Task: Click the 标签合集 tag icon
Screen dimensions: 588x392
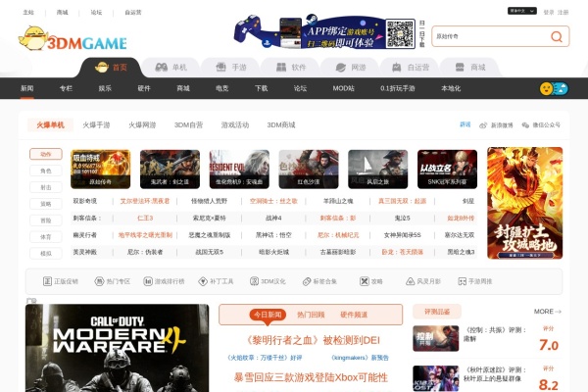Action: coord(319,281)
